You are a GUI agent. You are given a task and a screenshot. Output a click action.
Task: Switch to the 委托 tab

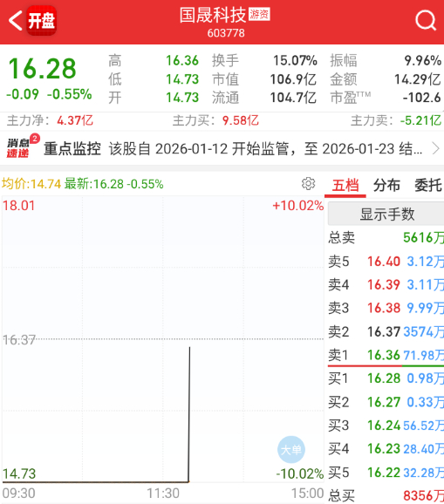click(x=428, y=186)
